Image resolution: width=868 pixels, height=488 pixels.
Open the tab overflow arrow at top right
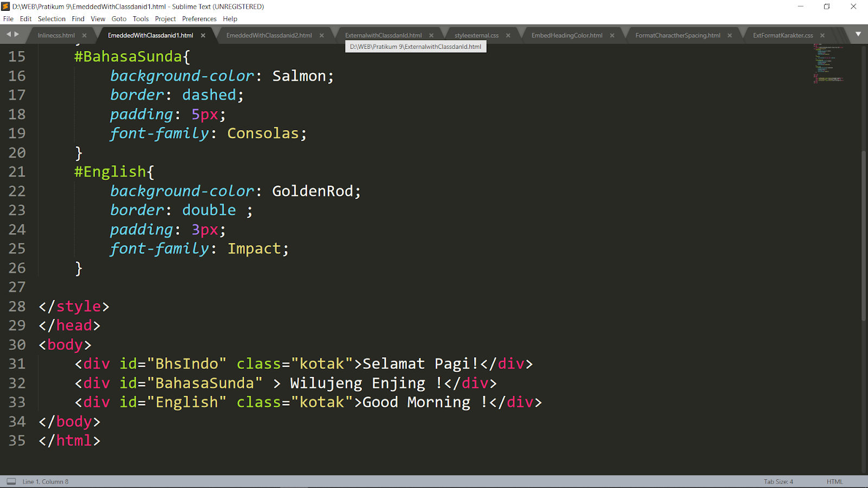coord(858,34)
